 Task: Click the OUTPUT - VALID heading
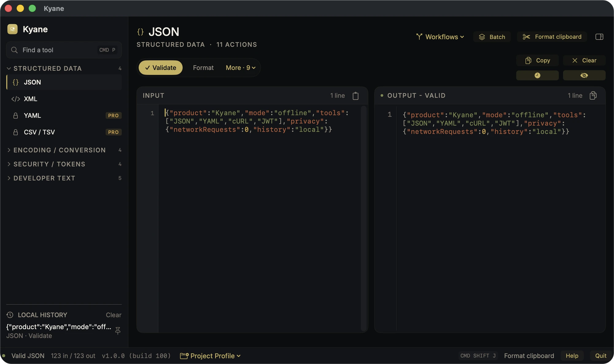[x=416, y=95]
